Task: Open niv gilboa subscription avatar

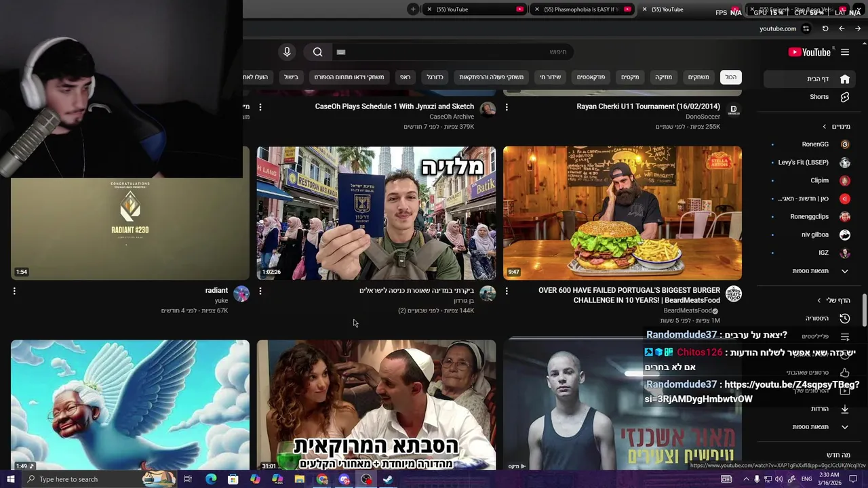Action: pos(845,235)
